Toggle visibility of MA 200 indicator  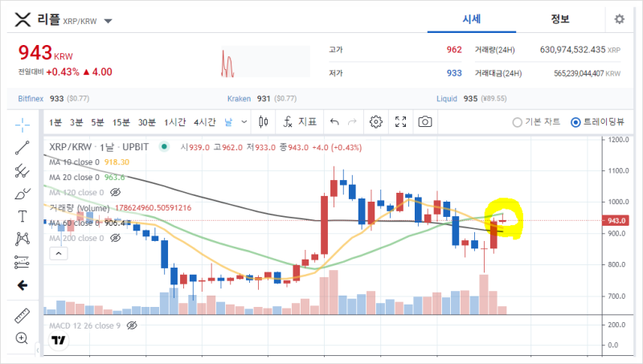(x=116, y=238)
